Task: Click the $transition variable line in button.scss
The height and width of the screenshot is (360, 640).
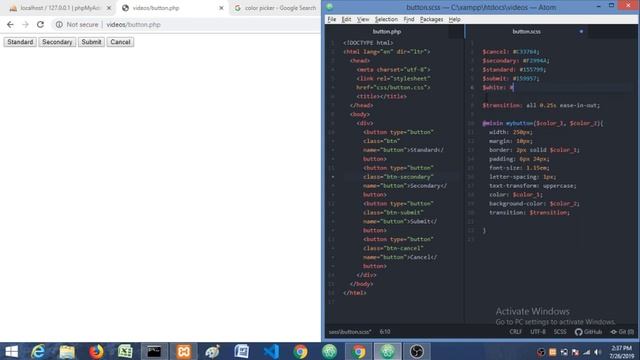Action: pos(541,105)
